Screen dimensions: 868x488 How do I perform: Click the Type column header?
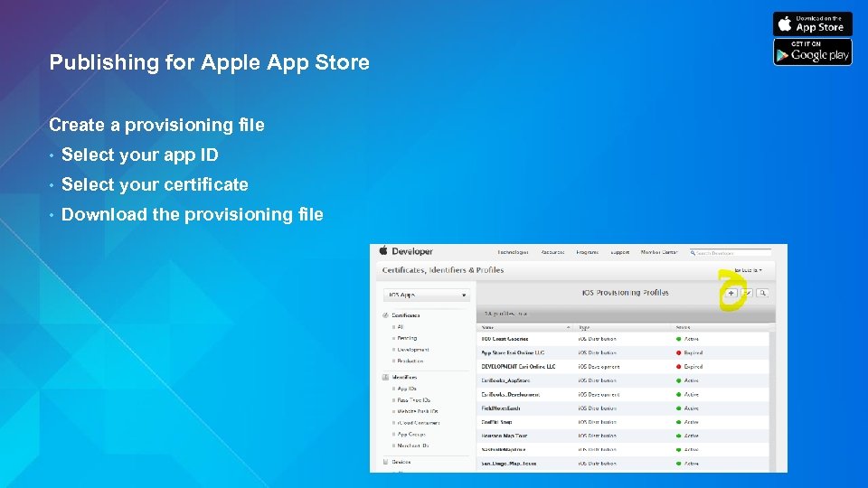[584, 327]
